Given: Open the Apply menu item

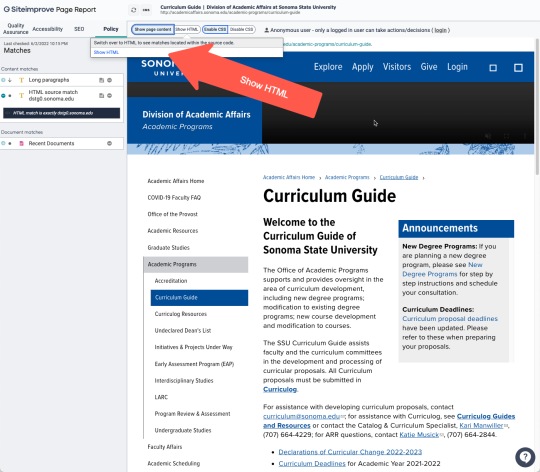Looking at the screenshot, I should click(x=362, y=67).
